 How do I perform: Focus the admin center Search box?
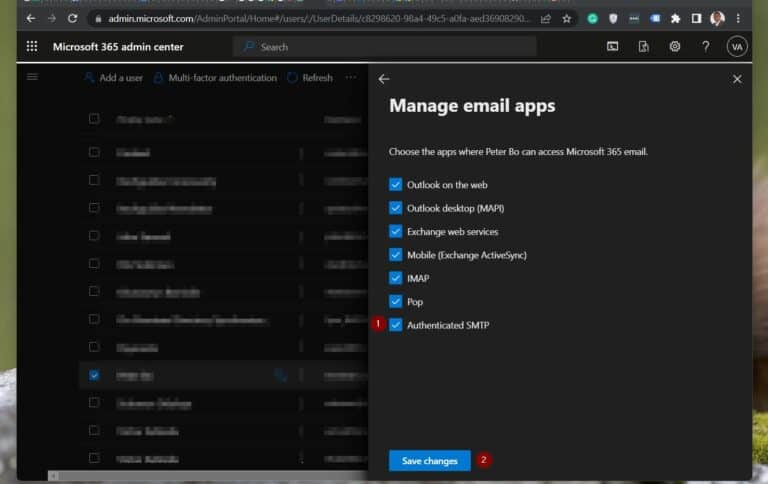(384, 47)
